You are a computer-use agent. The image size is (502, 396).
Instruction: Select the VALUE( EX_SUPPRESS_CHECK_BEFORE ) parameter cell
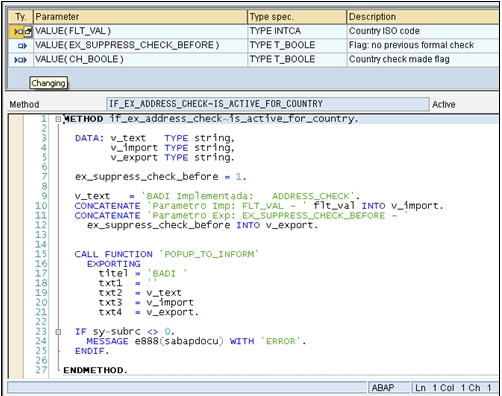(140, 45)
